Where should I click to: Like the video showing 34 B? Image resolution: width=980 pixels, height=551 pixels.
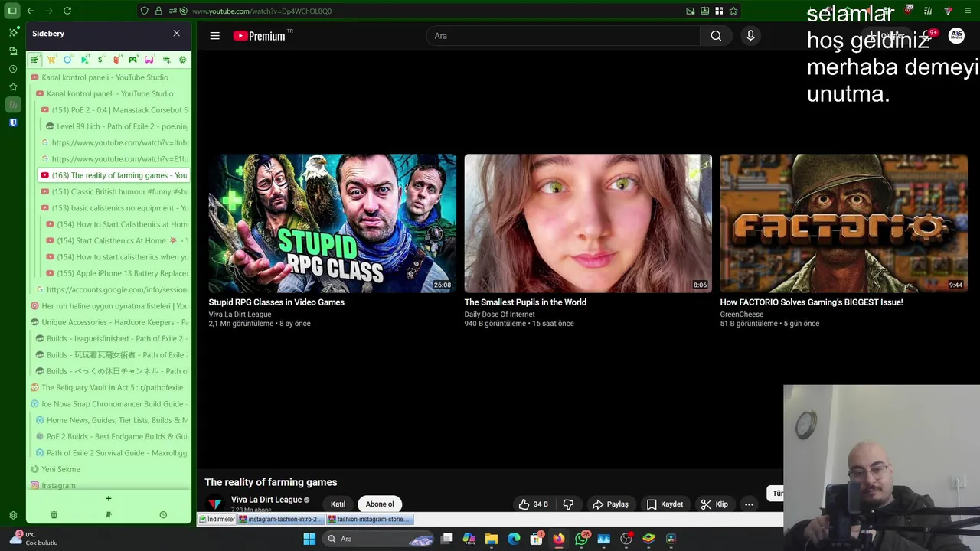533,504
